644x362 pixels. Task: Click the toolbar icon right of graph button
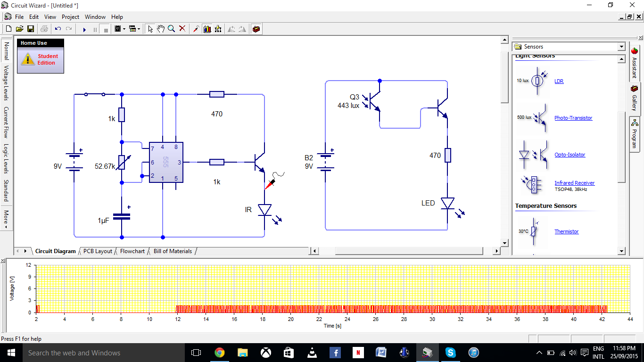pos(218,29)
